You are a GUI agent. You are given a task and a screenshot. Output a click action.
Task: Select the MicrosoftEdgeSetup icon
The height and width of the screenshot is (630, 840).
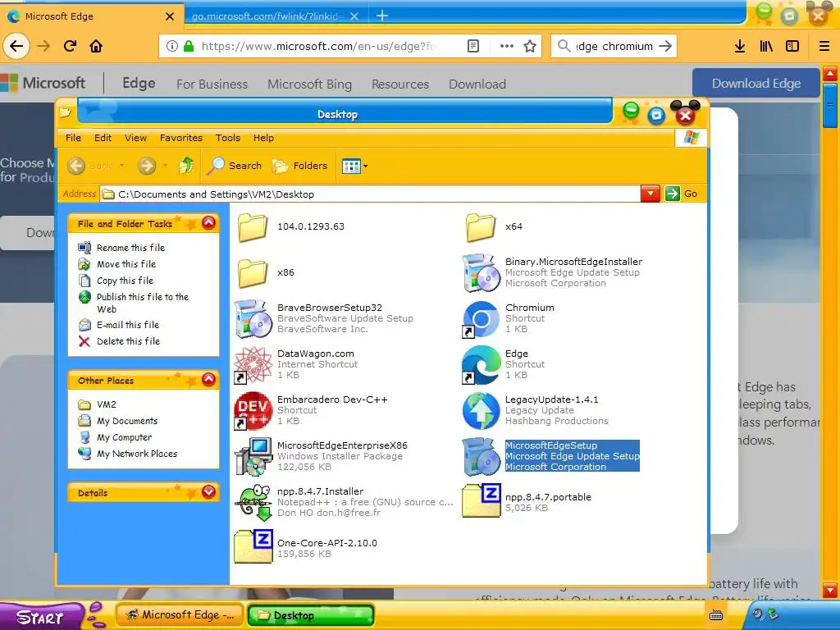point(481,457)
